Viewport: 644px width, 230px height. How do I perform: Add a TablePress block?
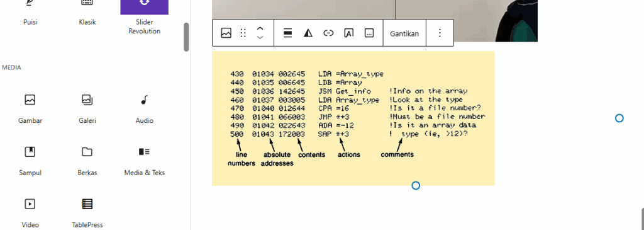[x=87, y=212]
